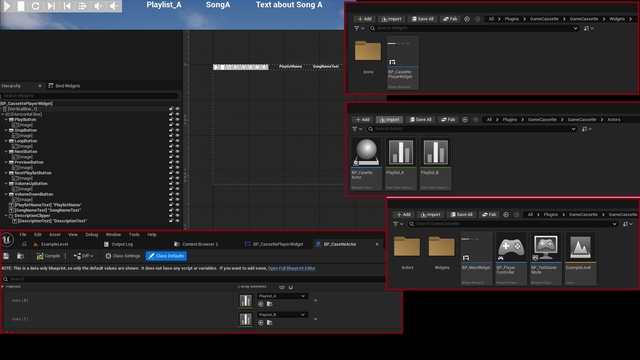Open Class Settings
The width and height of the screenshot is (640, 360).
[x=122, y=256]
